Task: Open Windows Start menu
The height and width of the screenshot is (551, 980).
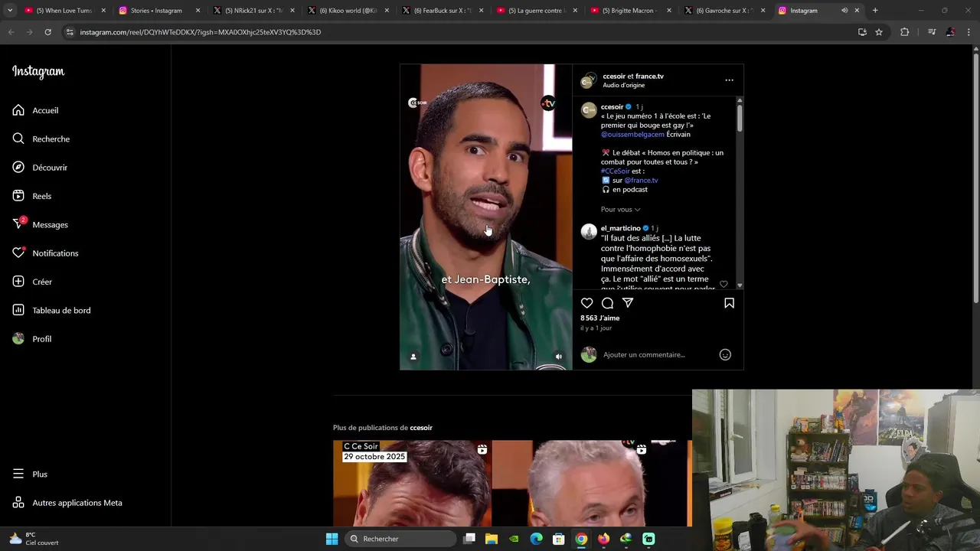Action: click(332, 539)
